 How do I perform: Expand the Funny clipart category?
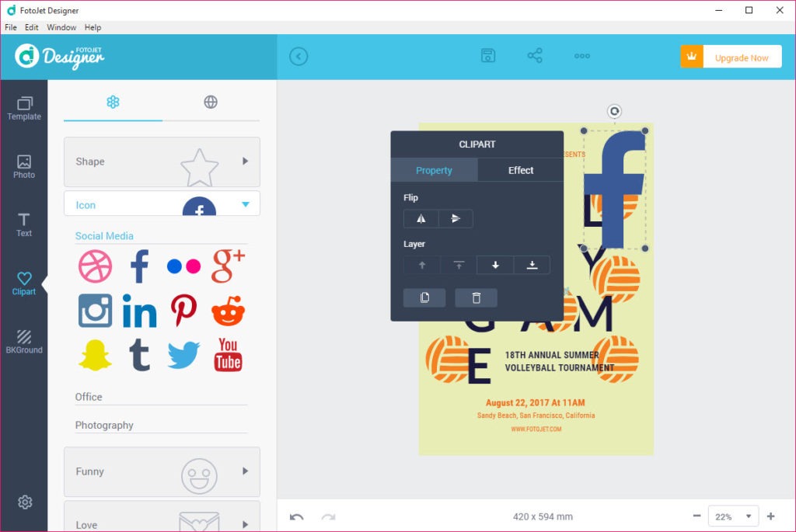[162, 471]
